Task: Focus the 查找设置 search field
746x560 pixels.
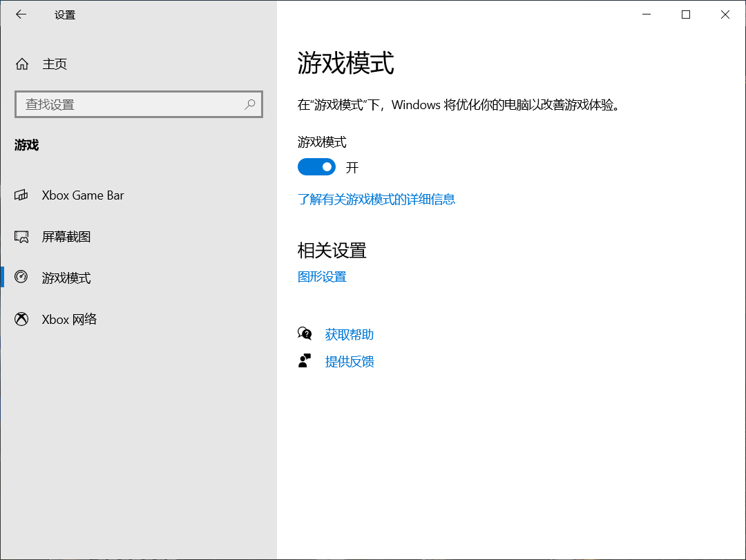Action: [138, 104]
